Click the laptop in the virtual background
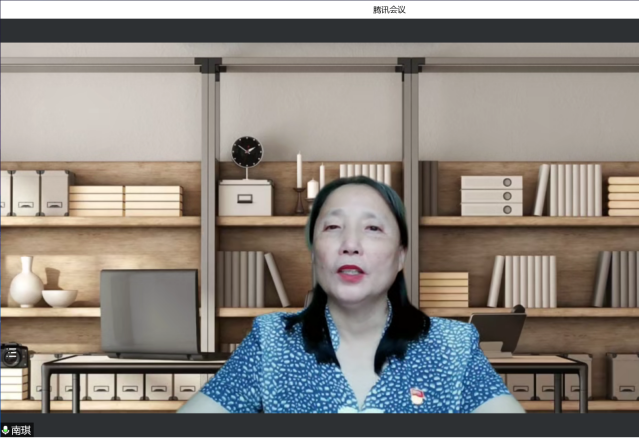 pos(149,313)
